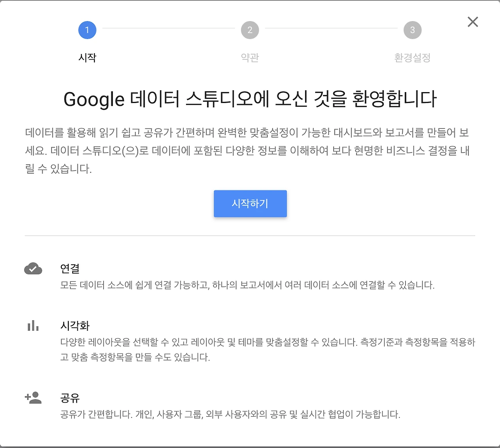The width and height of the screenshot is (500, 448).
Task: Click the description '모든 데이터 소스에 쉽게 연결 가능하고'
Action: pyautogui.click(x=247, y=285)
